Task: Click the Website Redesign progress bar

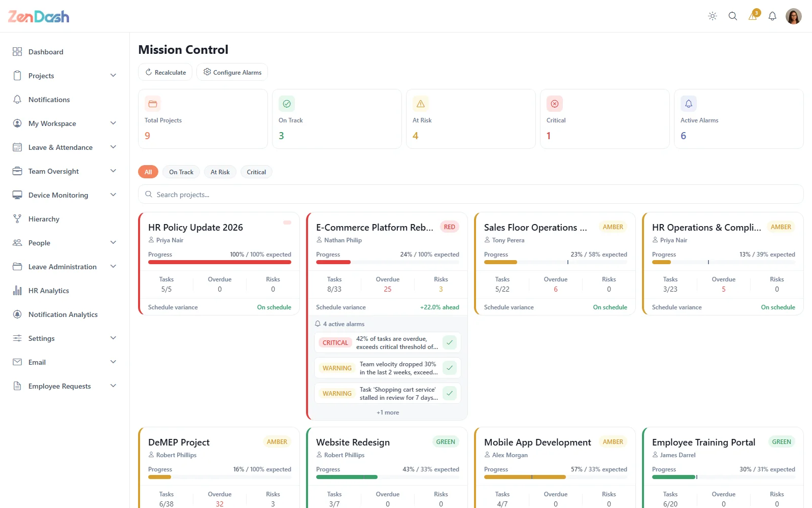Action: tap(388, 477)
